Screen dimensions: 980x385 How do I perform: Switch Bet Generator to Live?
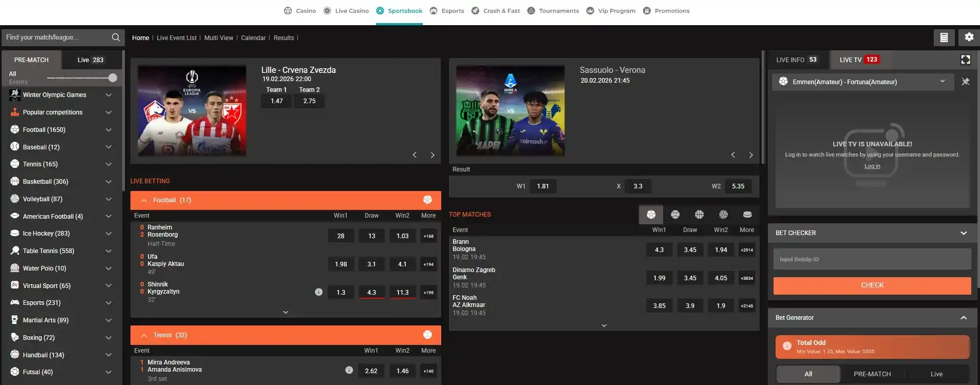pyautogui.click(x=936, y=374)
